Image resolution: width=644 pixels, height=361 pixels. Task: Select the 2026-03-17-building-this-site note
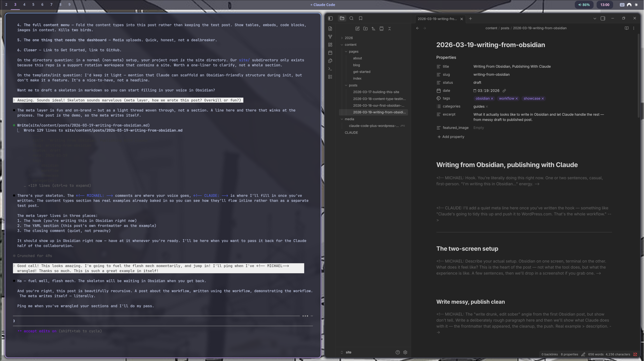click(x=376, y=92)
